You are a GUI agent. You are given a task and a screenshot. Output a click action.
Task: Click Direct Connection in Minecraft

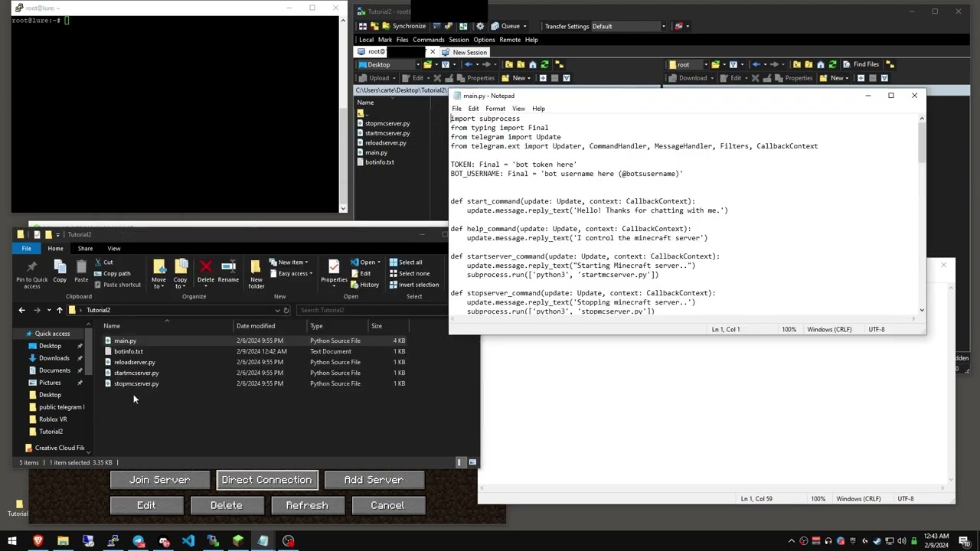266,480
